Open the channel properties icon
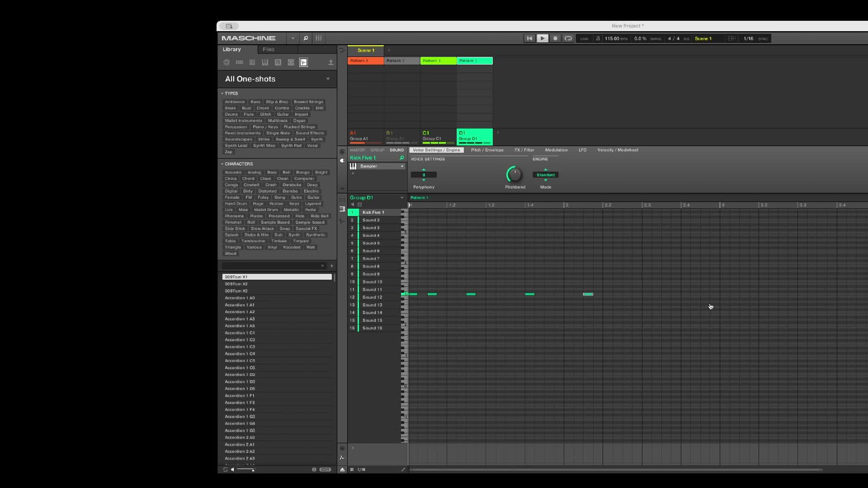Screen dimensions: 868x488 [x=342, y=152]
